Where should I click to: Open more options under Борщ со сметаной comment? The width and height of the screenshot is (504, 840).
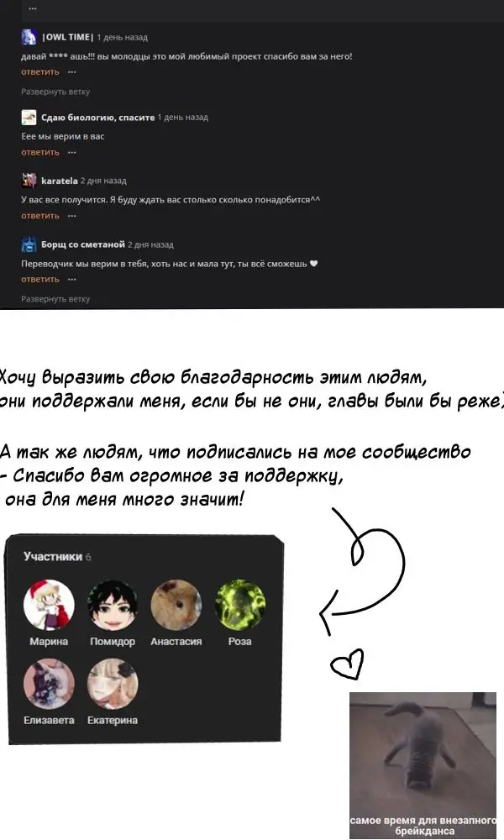71,279
